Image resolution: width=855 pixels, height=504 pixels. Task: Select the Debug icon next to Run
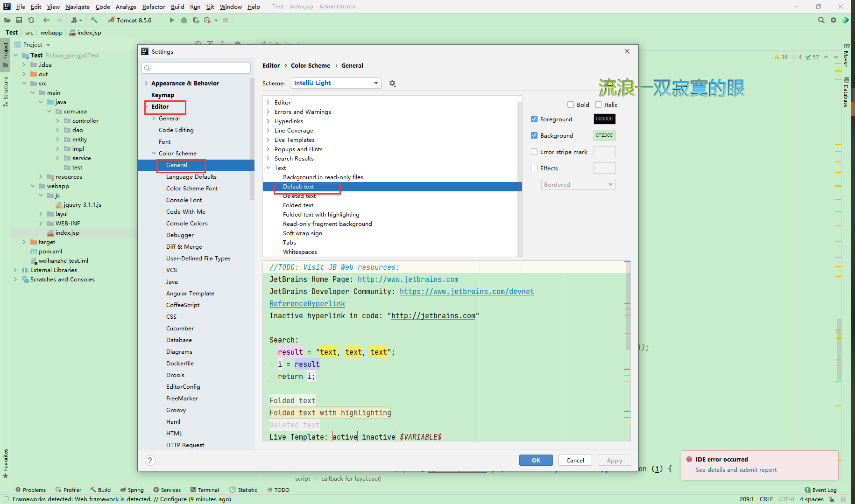pyautogui.click(x=184, y=20)
